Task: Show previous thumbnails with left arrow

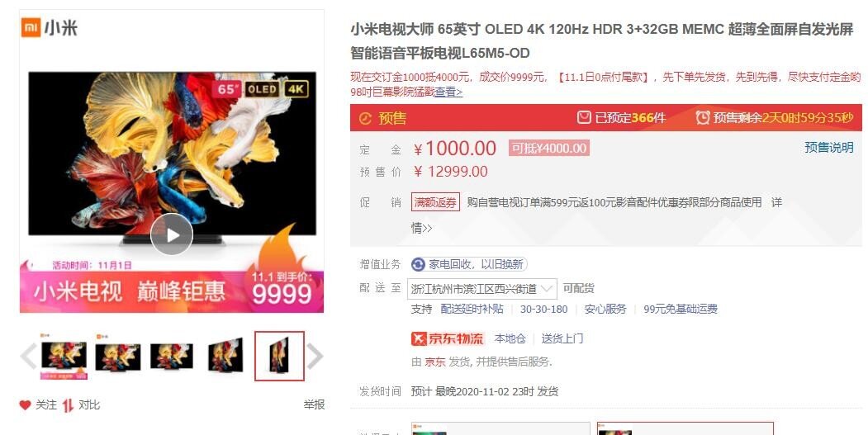Action: point(28,356)
